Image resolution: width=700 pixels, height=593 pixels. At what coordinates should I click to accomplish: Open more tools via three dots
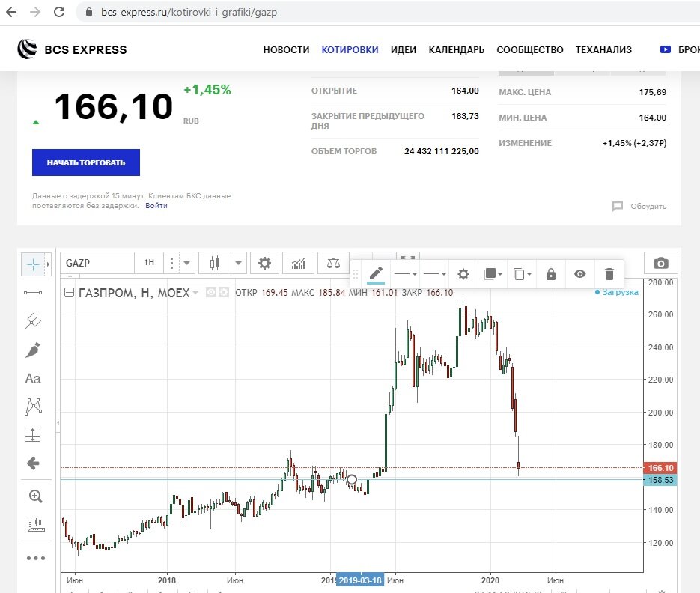[36, 558]
